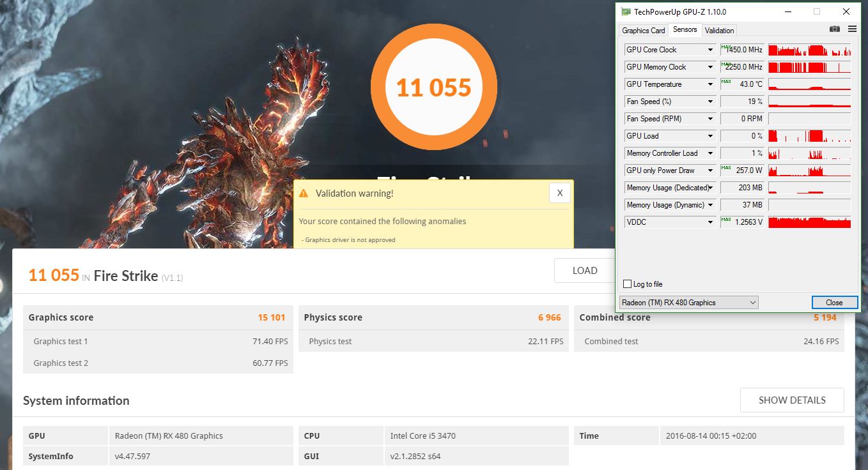The image size is (868, 470).
Task: Click the 0 RPM fan speed value
Action: tap(742, 119)
